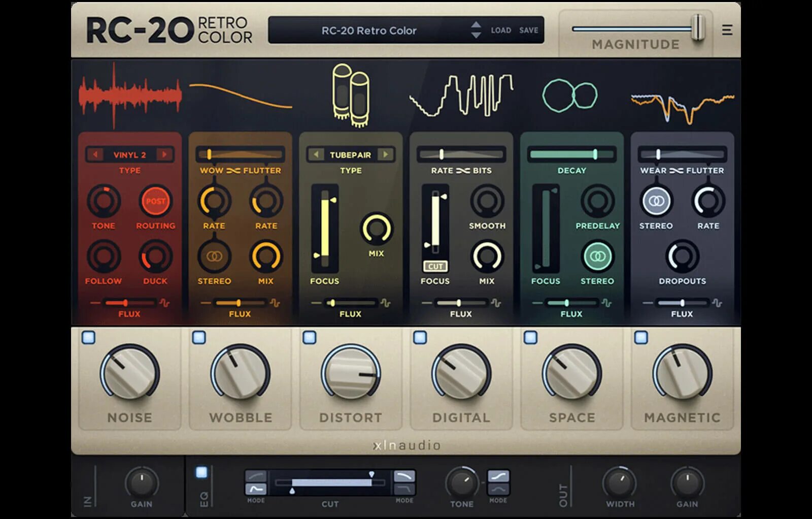The image size is (812, 519).
Task: Click the large SPACE amount knob
Action: tap(571, 373)
